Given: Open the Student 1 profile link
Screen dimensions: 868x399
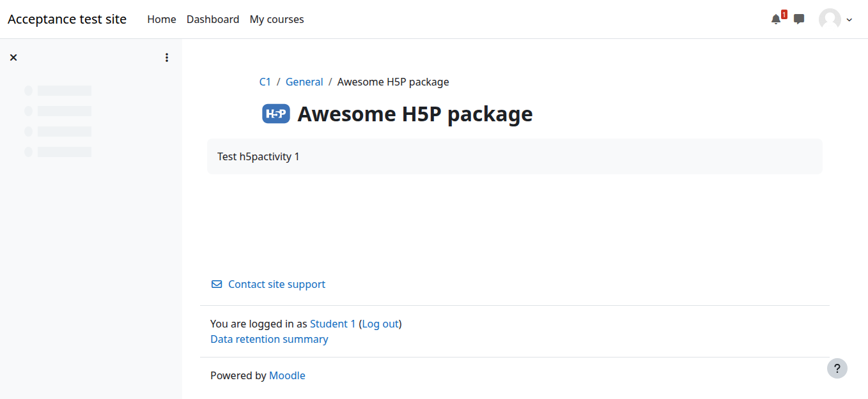Looking at the screenshot, I should [x=332, y=324].
